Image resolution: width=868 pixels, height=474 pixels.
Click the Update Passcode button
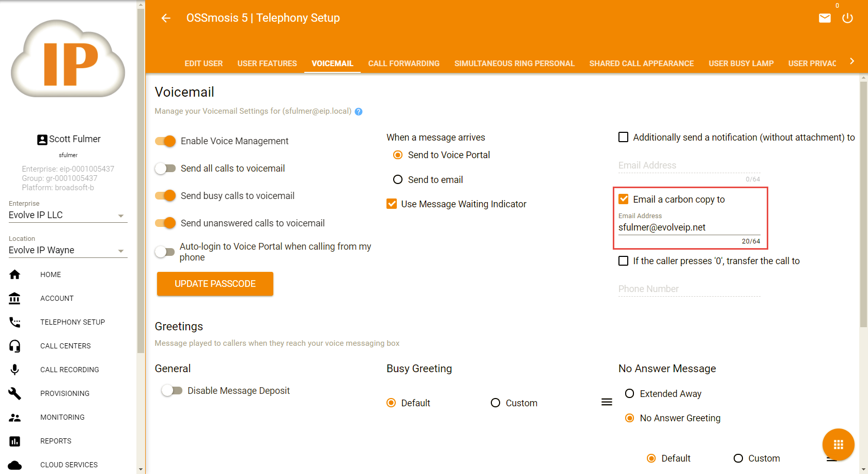215,284
